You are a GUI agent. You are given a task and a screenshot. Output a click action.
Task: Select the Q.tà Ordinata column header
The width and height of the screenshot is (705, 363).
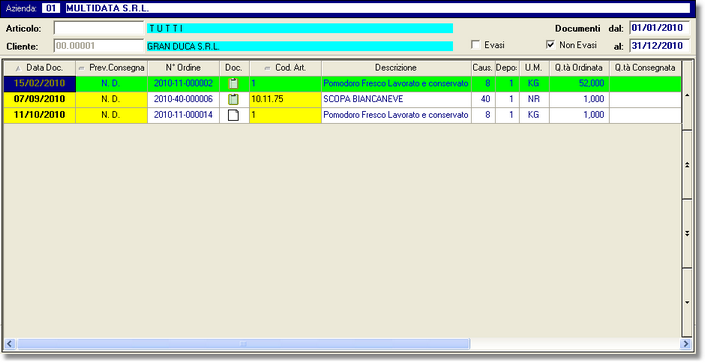[x=579, y=68]
